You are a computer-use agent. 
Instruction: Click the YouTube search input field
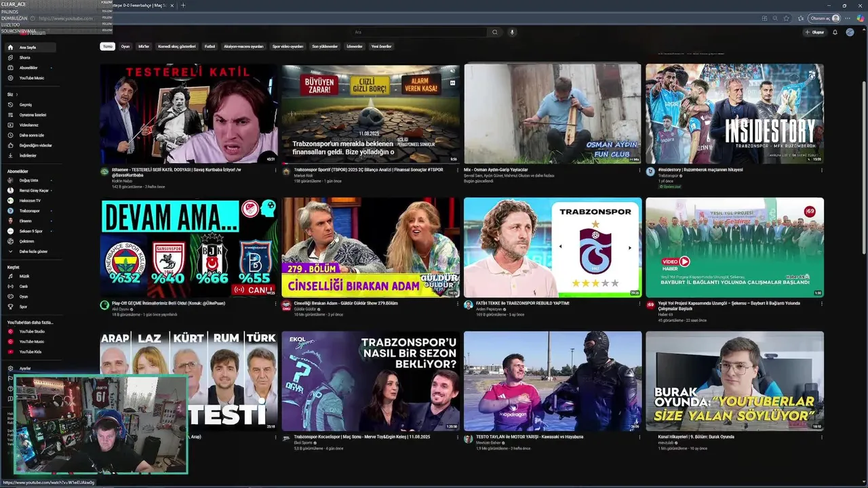click(419, 32)
